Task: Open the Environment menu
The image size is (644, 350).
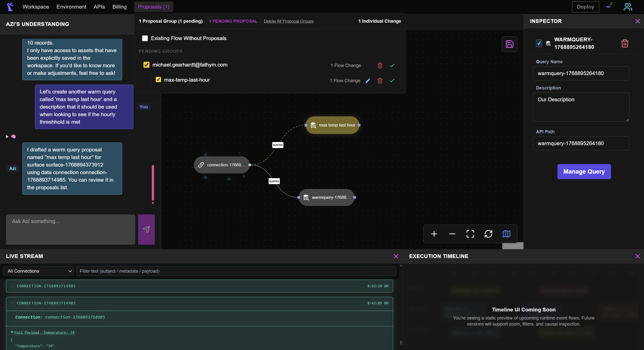Action: pyautogui.click(x=71, y=7)
